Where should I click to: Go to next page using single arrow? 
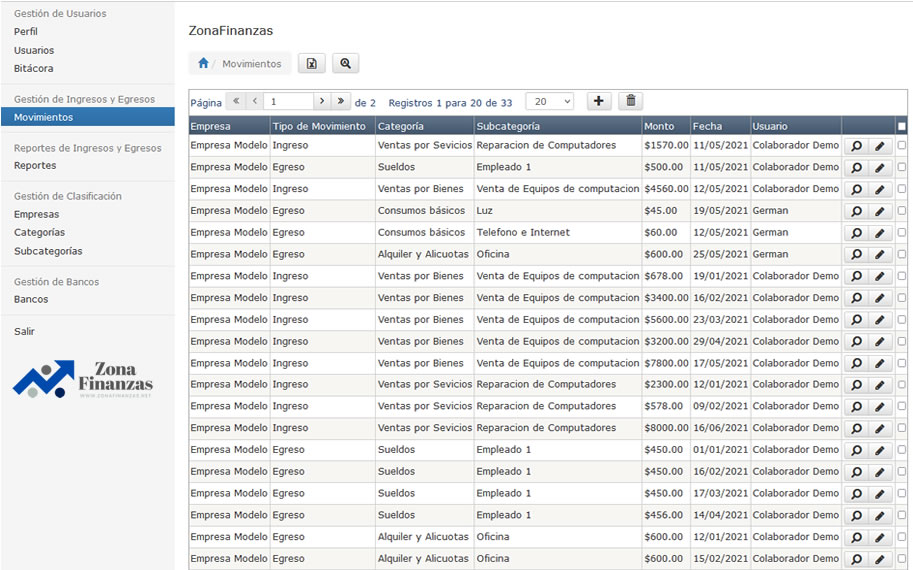coord(321,101)
